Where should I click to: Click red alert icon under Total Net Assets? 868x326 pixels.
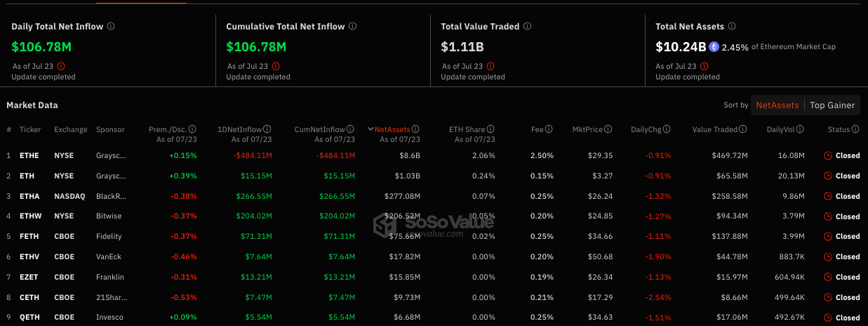click(705, 66)
